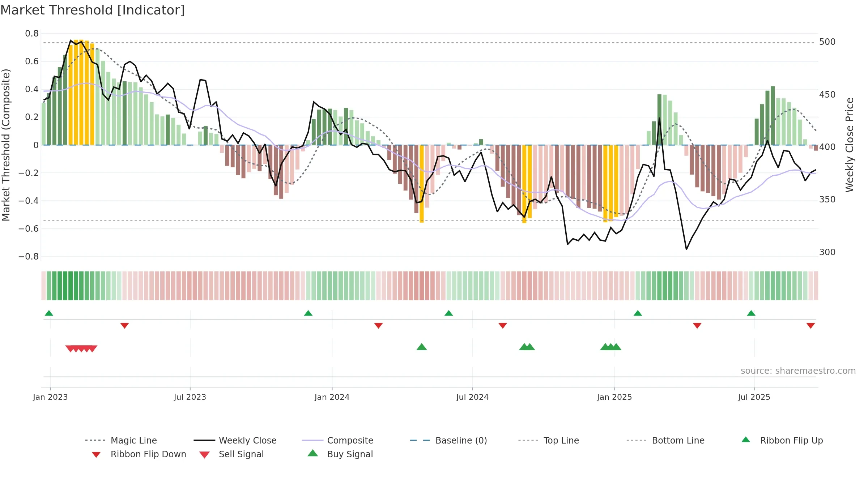
Task: Click the last ribbon flip down marker in 2025
Action: pyautogui.click(x=810, y=326)
